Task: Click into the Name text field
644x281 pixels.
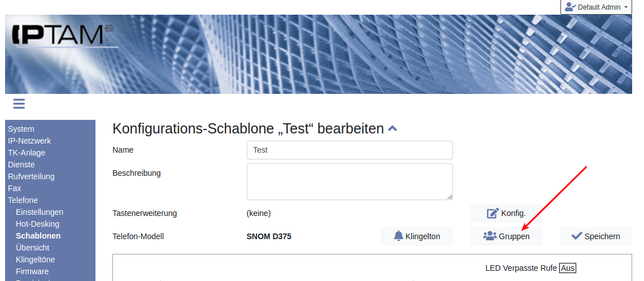Action: coord(350,150)
